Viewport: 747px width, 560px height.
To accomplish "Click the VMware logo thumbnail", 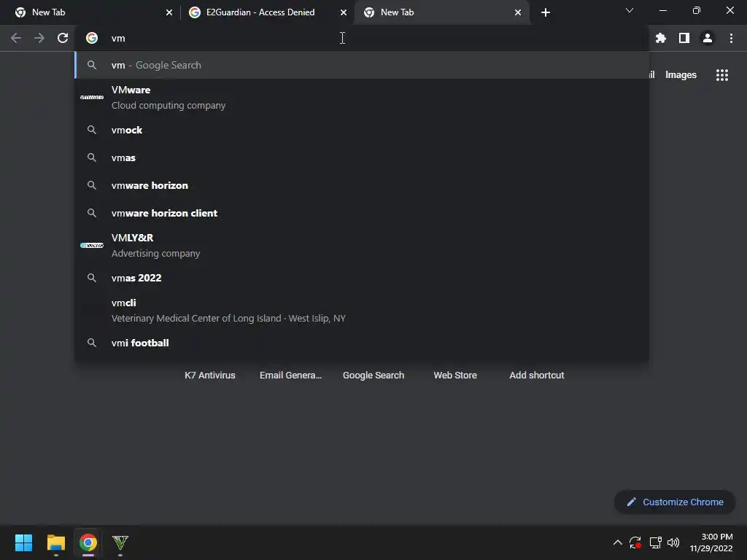I will [x=92, y=97].
